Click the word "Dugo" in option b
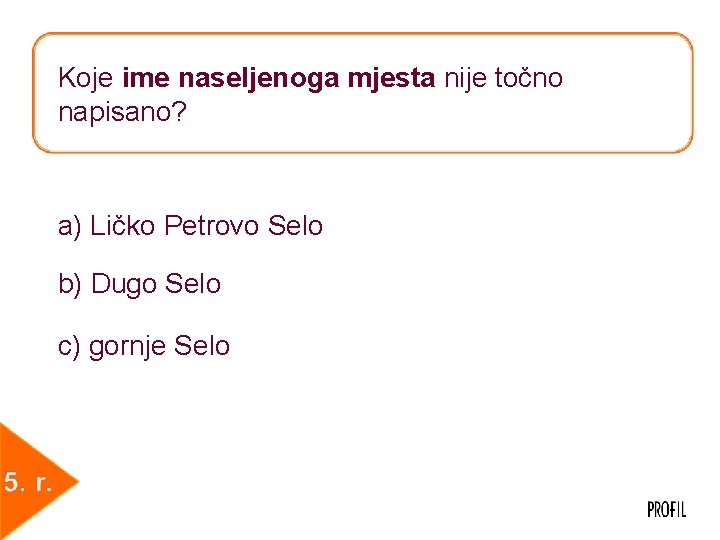Viewport: 720px width, 540px height. pos(124,284)
